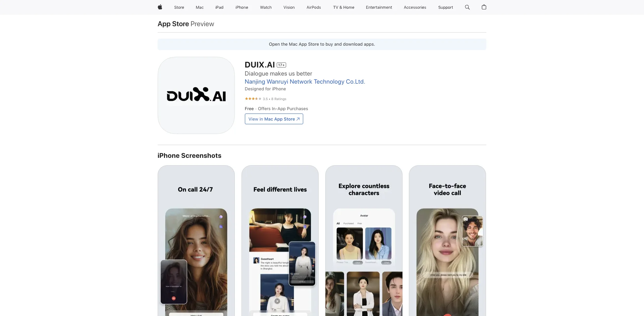Click the Apple logo icon
Viewport: 644px width, 316px height.
pyautogui.click(x=160, y=7)
